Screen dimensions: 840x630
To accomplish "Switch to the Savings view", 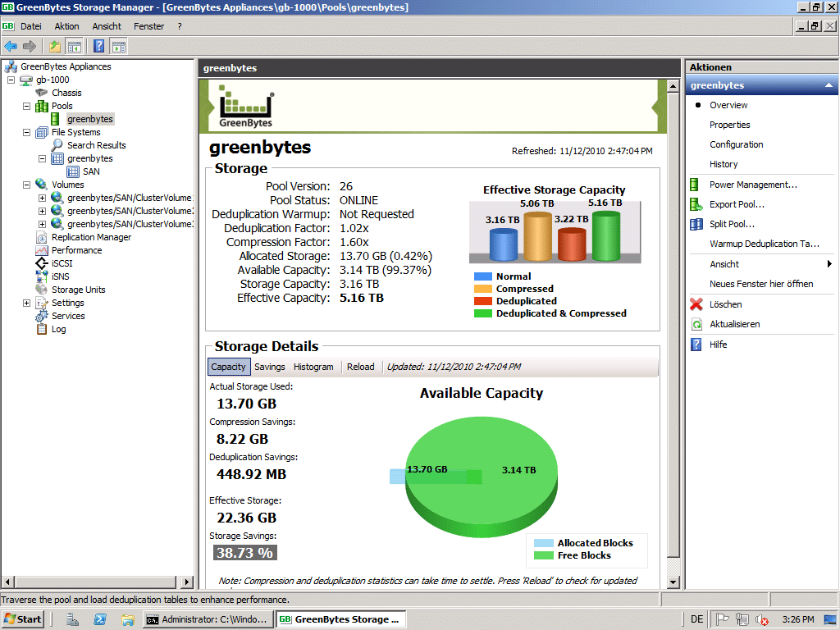I will (269, 367).
